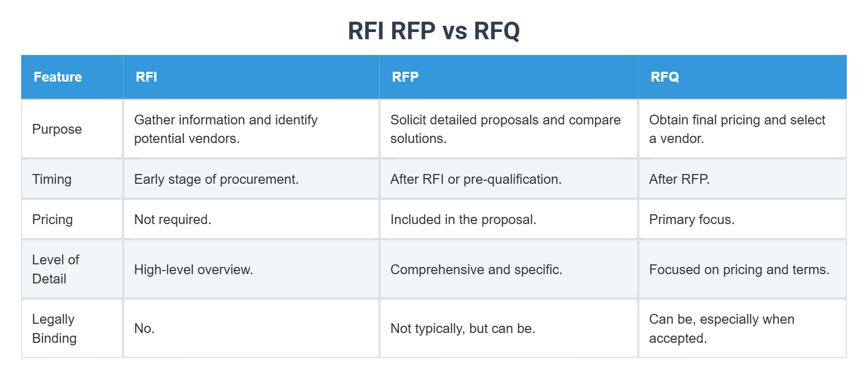Click the "Not required." cell
Screen dimensions: 868x380
(x=173, y=219)
